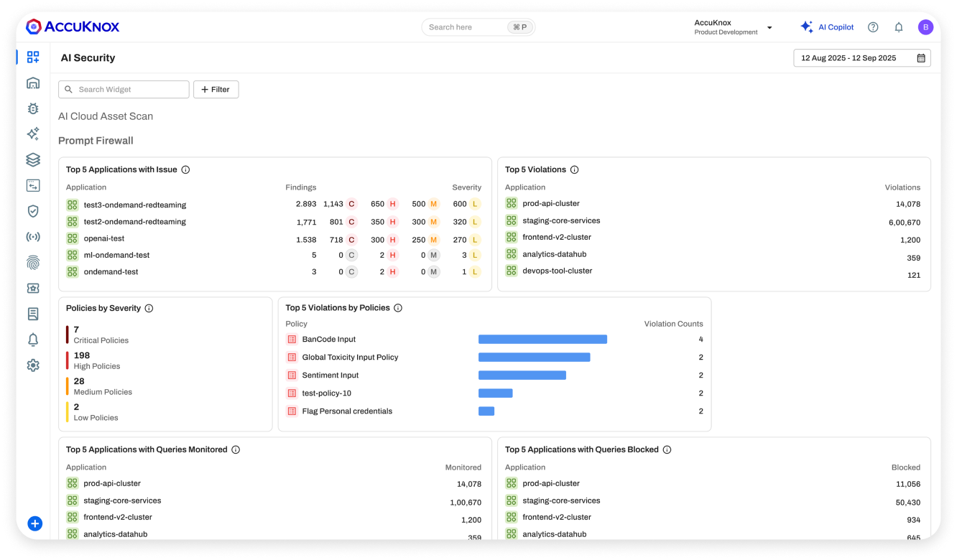Click the bug-shaped issues sidebar icon
The height and width of the screenshot is (560, 957).
33,108
